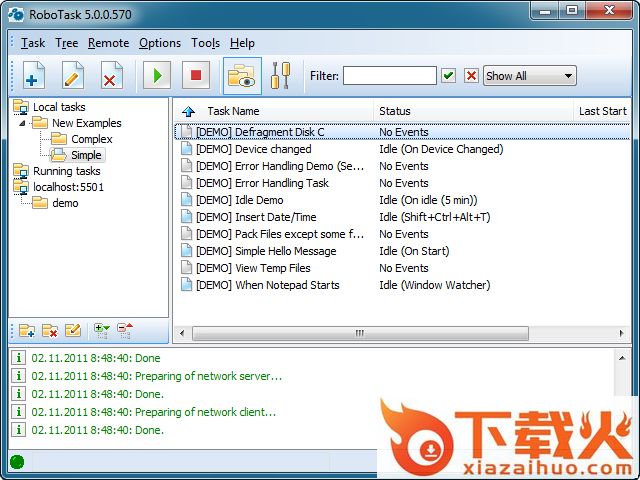Open the Task menu

tap(33, 43)
